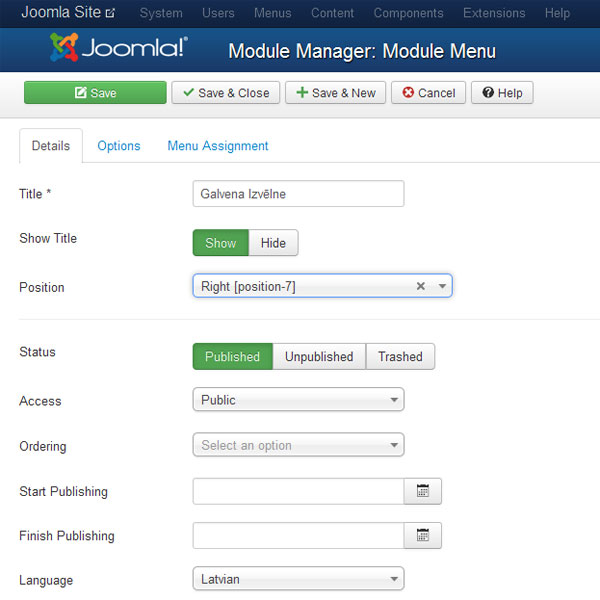Open the Access dropdown showing Public
Screen dimensions: 600x600
[x=298, y=399]
